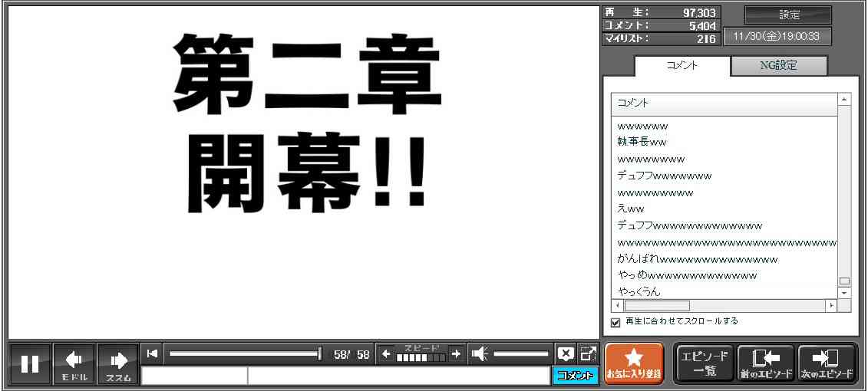Open the episode list (エピソード一覧)
This screenshot has width=868, height=391.
pos(705,363)
